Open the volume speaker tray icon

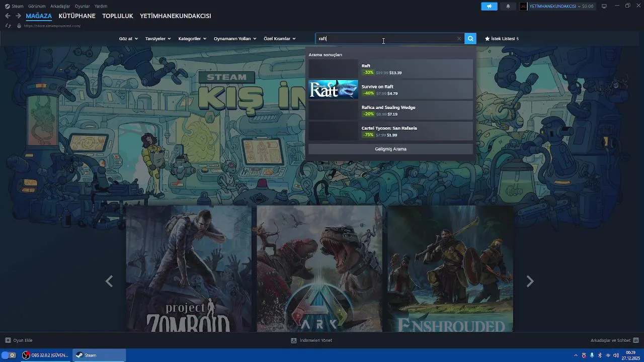pos(616,355)
